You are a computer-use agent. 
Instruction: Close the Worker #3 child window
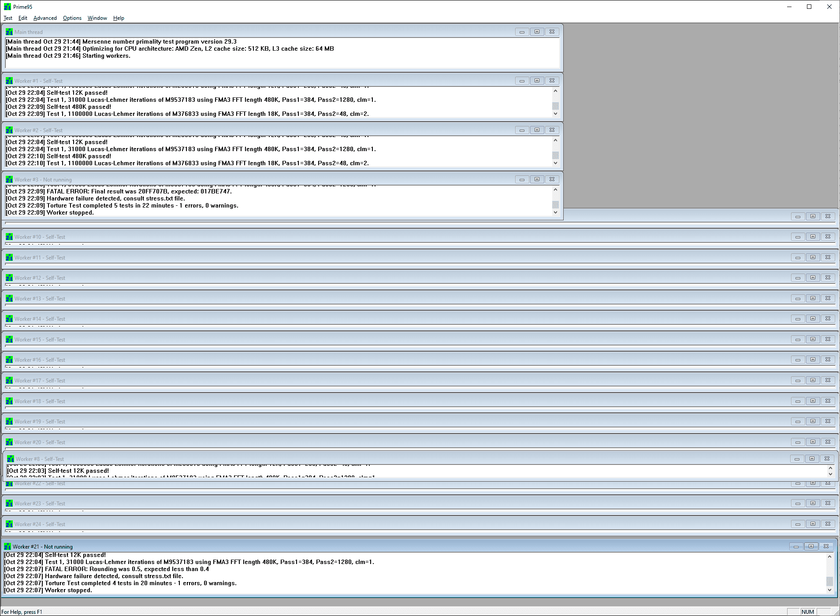click(x=552, y=179)
